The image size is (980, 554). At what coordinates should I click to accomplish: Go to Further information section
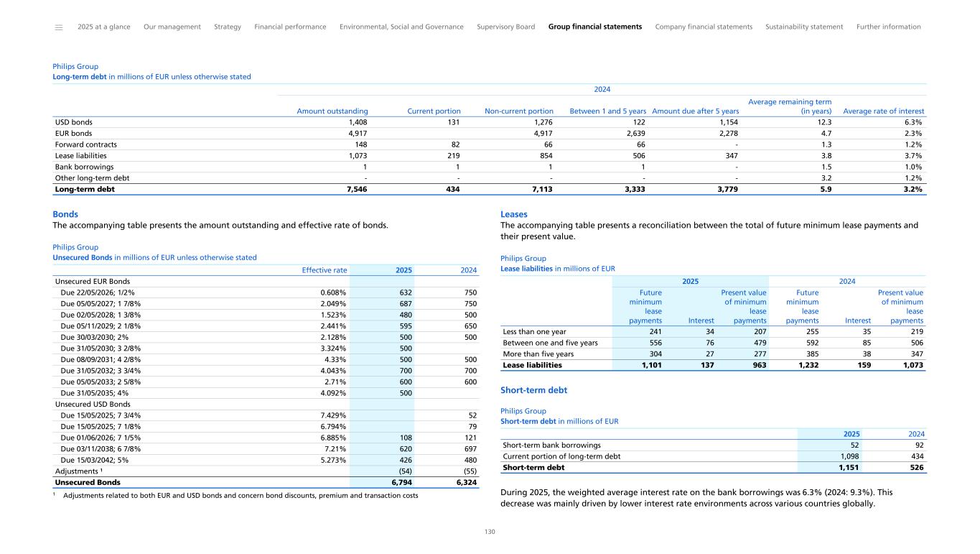tap(888, 27)
